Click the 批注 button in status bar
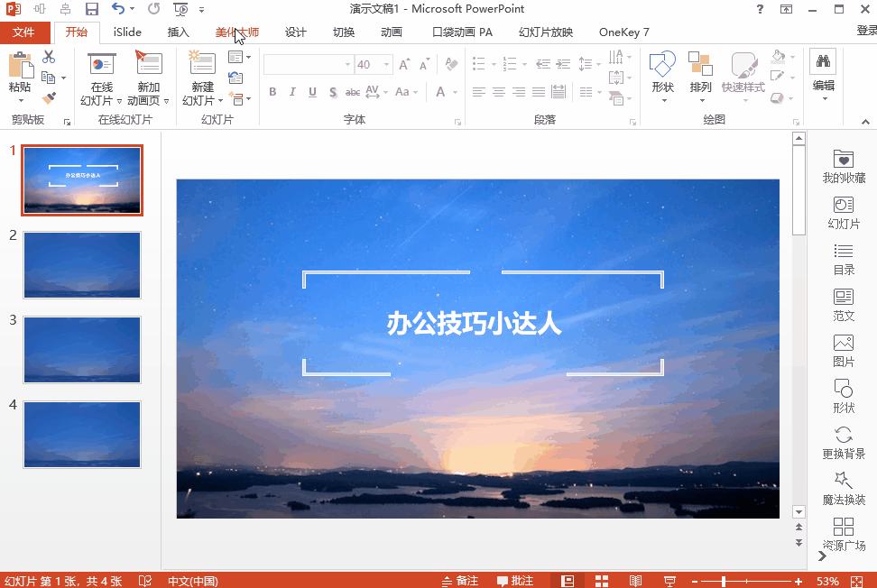 [517, 581]
